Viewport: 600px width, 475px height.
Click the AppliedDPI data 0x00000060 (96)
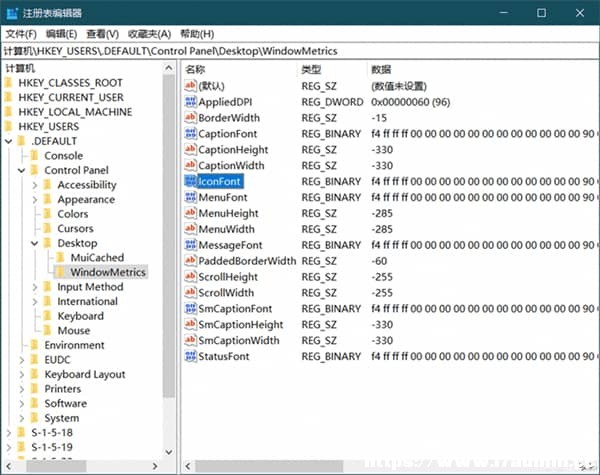tap(411, 102)
